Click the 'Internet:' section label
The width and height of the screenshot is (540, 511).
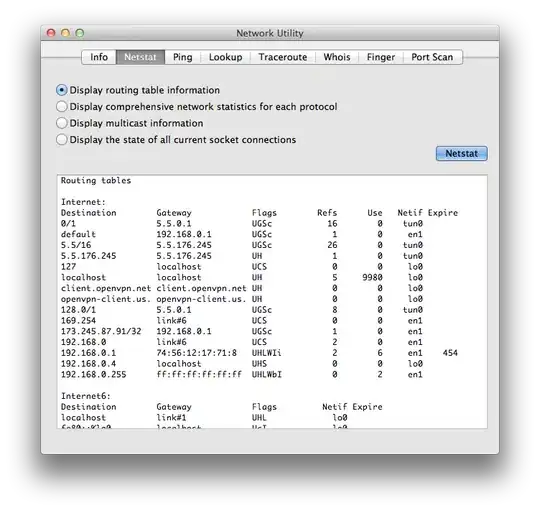pyautogui.click(x=83, y=202)
